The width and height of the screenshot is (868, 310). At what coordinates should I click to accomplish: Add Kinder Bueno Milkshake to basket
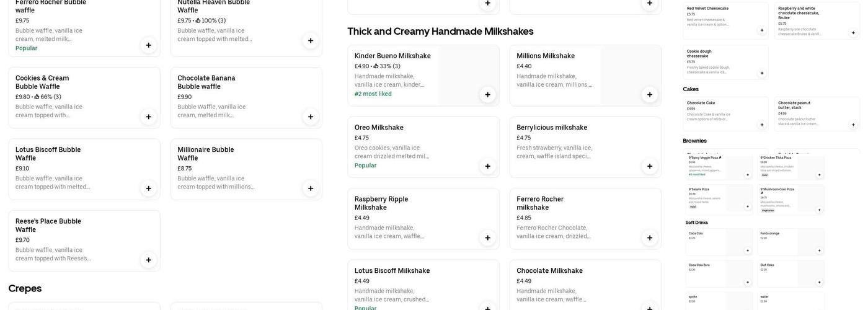(x=487, y=94)
